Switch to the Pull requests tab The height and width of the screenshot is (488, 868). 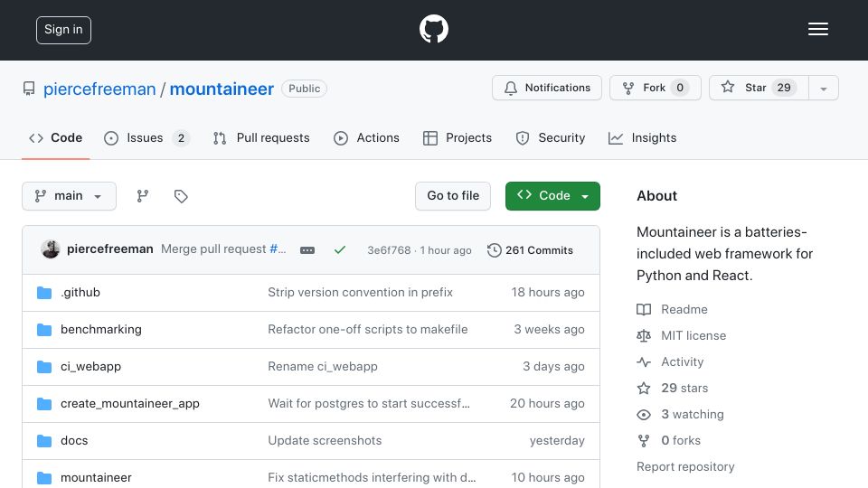pyautogui.click(x=261, y=137)
